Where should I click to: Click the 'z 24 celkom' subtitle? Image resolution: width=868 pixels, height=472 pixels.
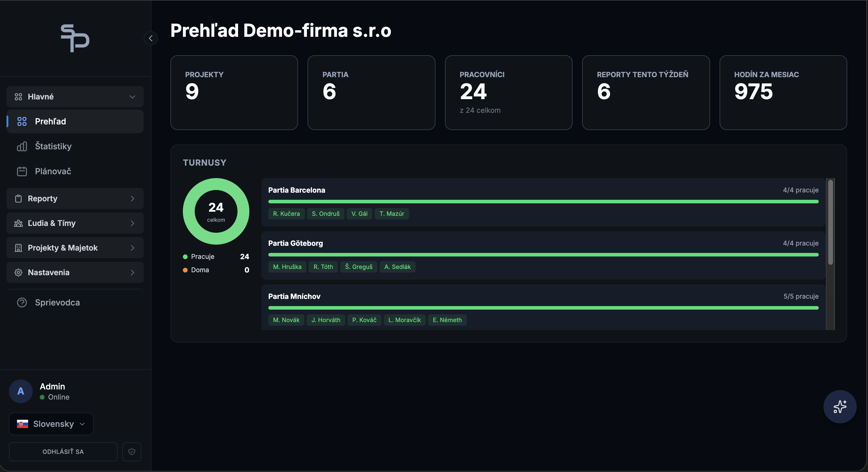tap(480, 110)
